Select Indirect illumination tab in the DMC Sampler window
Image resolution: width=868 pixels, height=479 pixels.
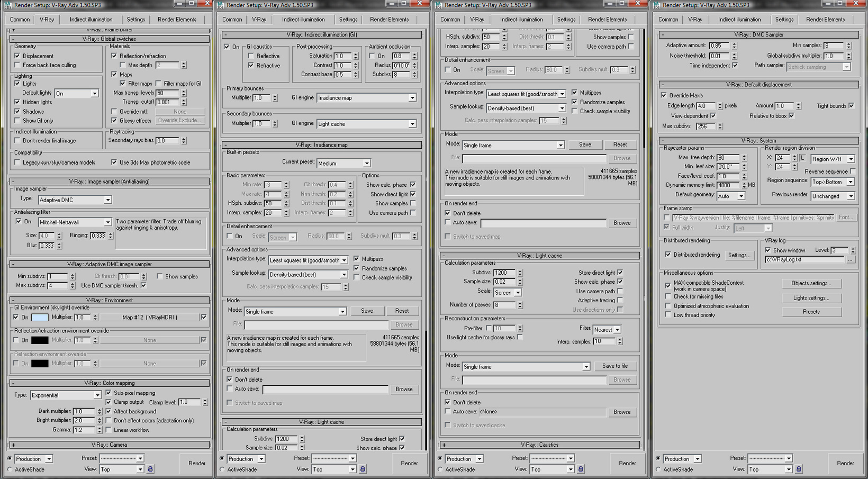(739, 20)
